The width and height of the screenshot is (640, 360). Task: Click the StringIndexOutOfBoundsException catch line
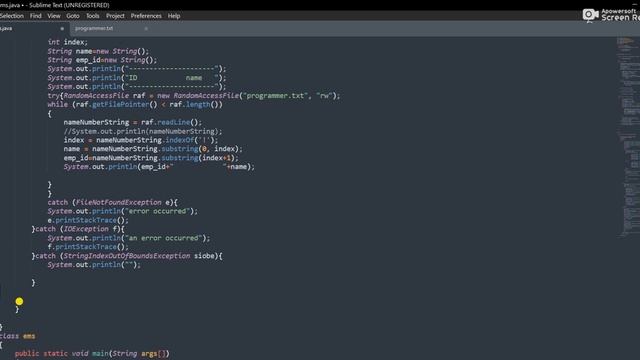coord(127,256)
